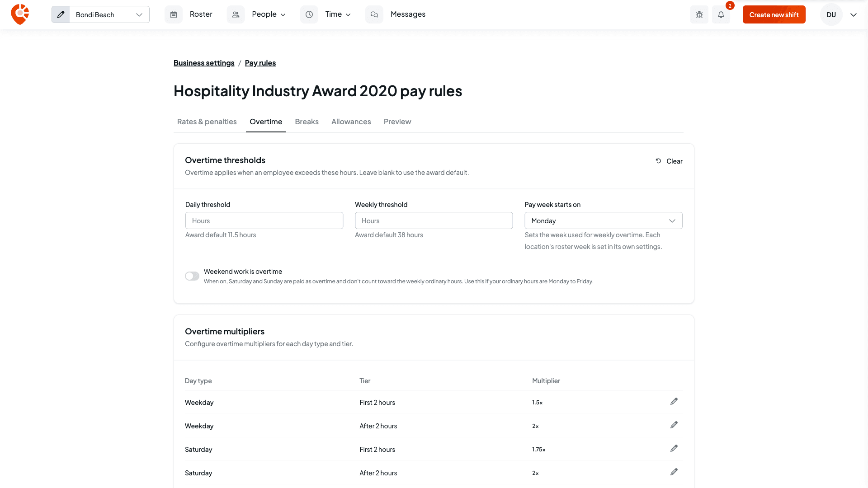Edit the Weekday First 2 hours multiplier
The image size is (868, 488).
click(x=674, y=402)
